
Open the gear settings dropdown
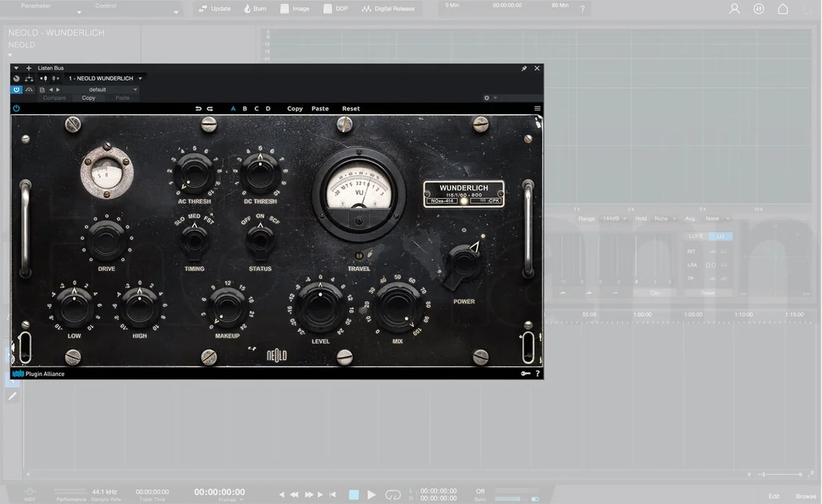click(x=490, y=98)
